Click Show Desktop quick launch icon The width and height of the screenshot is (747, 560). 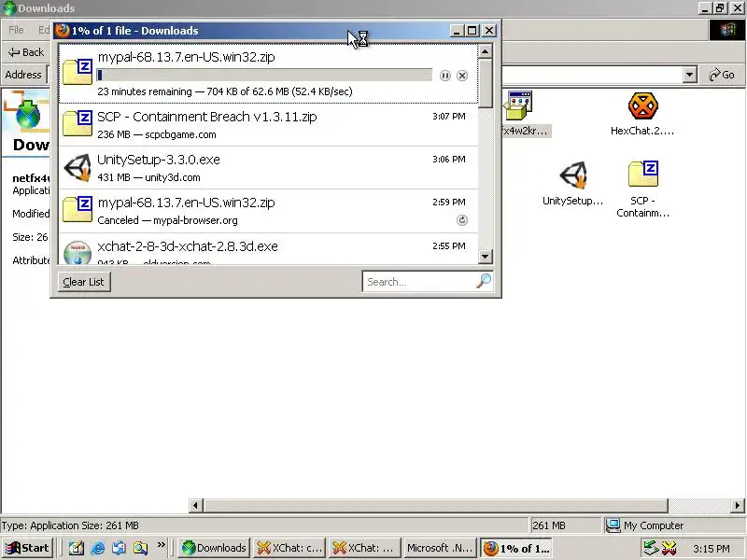click(77, 548)
